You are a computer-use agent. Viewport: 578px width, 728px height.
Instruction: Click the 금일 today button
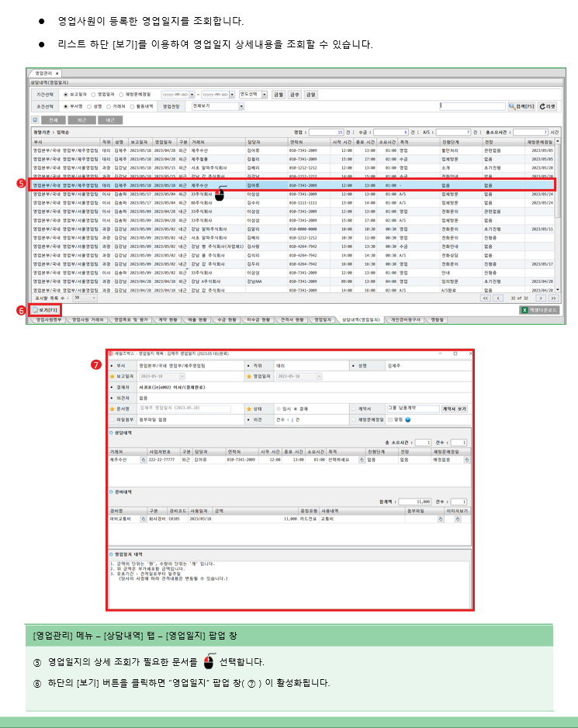(310, 95)
